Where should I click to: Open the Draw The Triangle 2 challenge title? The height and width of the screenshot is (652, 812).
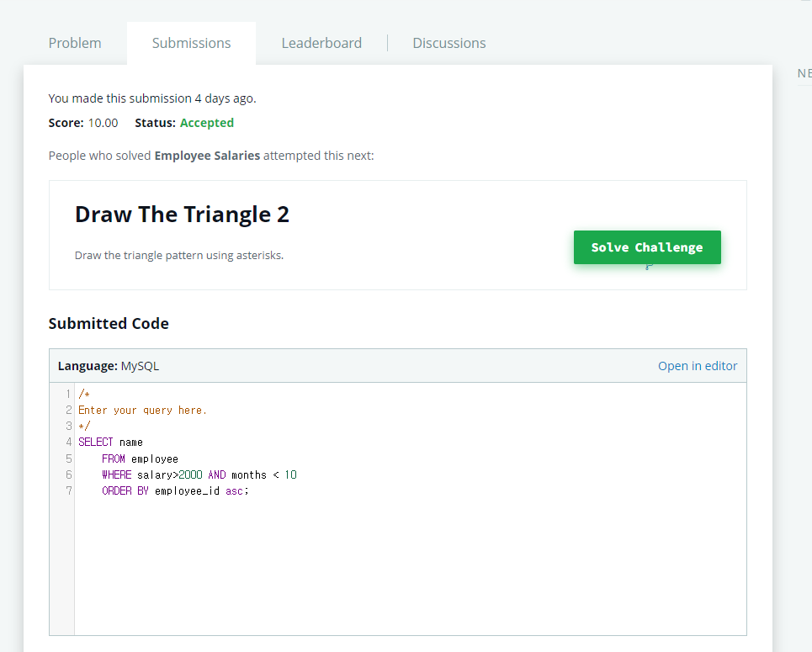coord(182,215)
